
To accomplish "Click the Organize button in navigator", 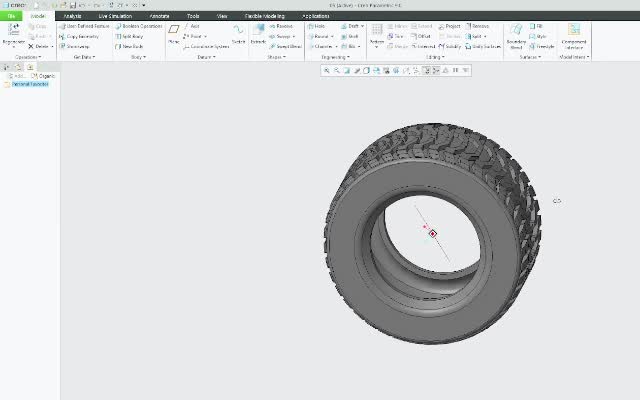I will click(x=43, y=76).
